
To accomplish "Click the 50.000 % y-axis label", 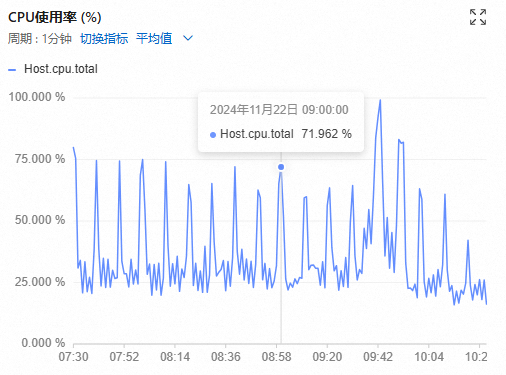I will click(x=40, y=220).
